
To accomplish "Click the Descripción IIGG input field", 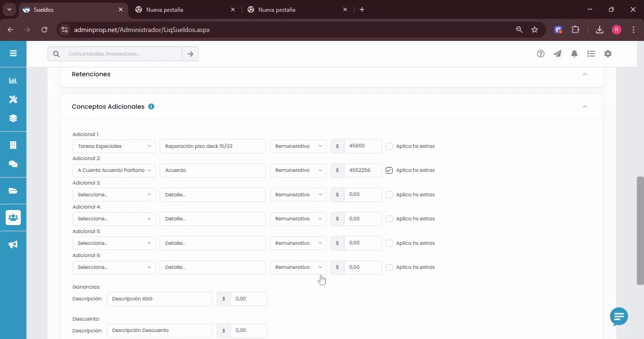I will [160, 299].
